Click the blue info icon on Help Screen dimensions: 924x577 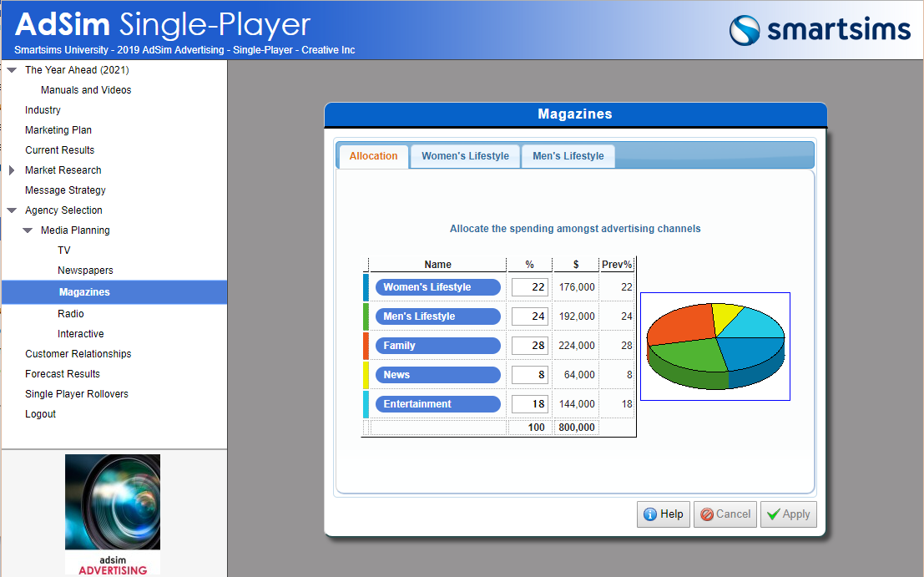650,514
